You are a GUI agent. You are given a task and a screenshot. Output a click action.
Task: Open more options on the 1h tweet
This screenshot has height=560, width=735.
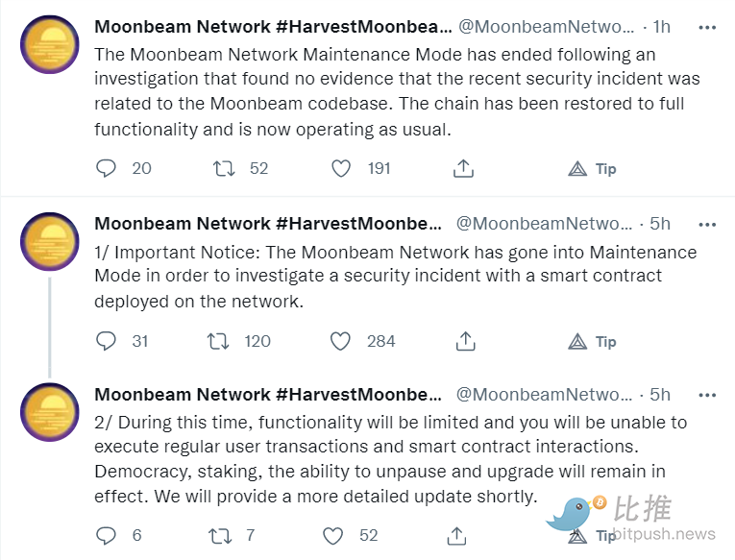coord(707,28)
